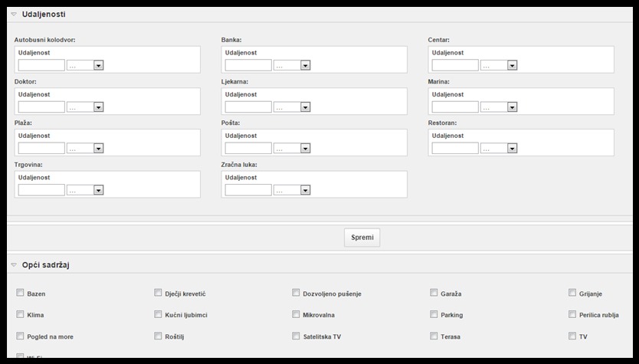Screen dimensions: 639x364
Task: Toggle the Dječji krevetić checkbox
Action: [158, 293]
